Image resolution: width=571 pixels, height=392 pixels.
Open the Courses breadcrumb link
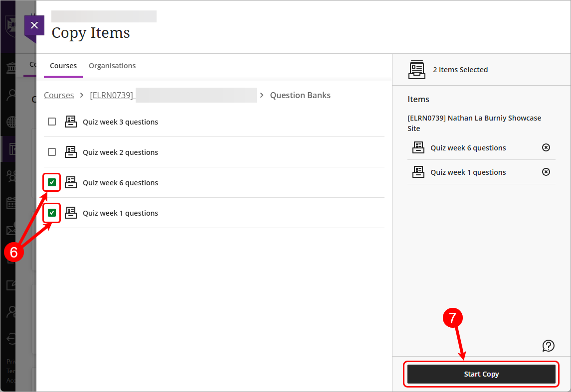[x=59, y=95]
